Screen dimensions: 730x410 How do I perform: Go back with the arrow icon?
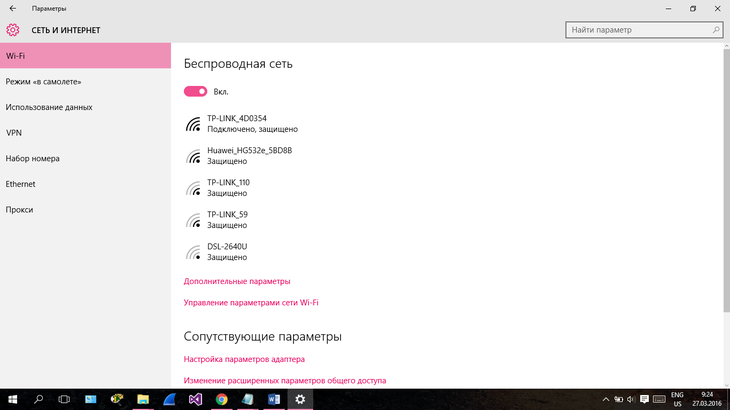tap(13, 8)
